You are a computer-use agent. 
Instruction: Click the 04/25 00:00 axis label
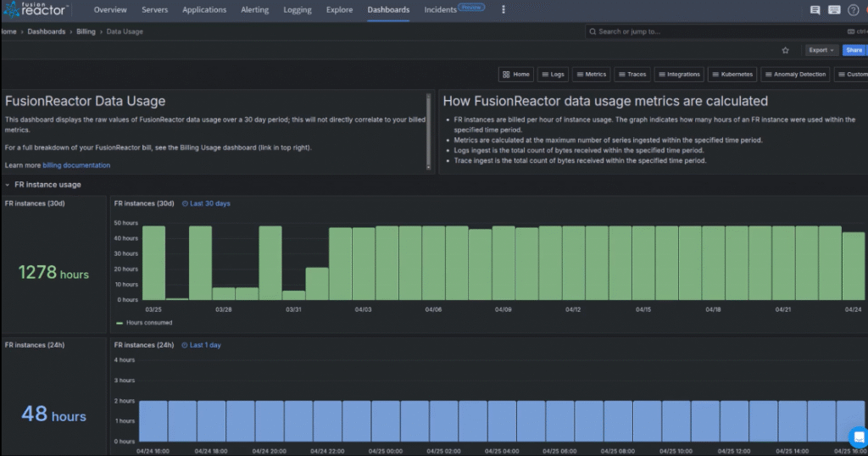coord(386,451)
